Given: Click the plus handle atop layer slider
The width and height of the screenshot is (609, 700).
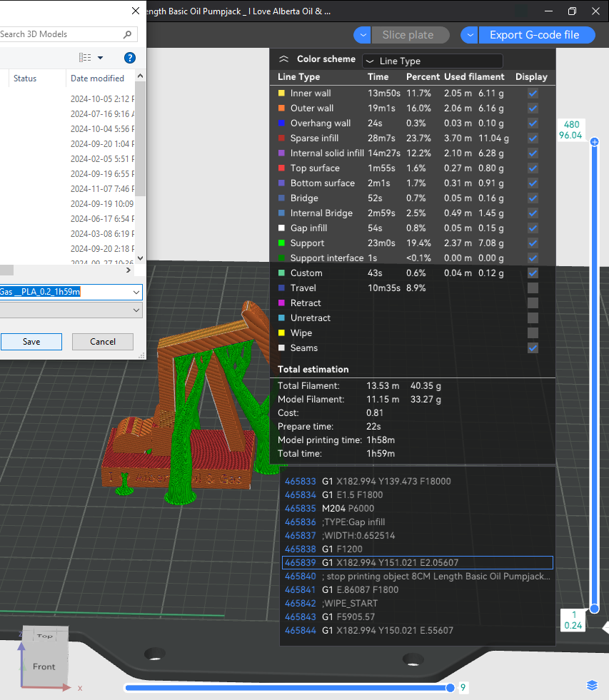Looking at the screenshot, I should coord(594,142).
